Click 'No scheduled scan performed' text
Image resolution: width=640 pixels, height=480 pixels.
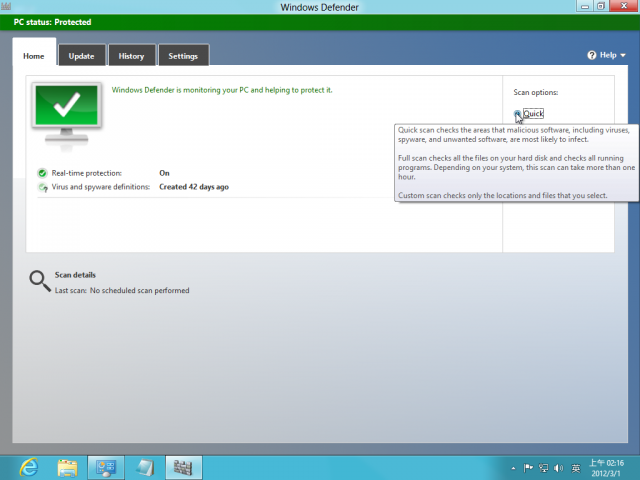(140, 291)
